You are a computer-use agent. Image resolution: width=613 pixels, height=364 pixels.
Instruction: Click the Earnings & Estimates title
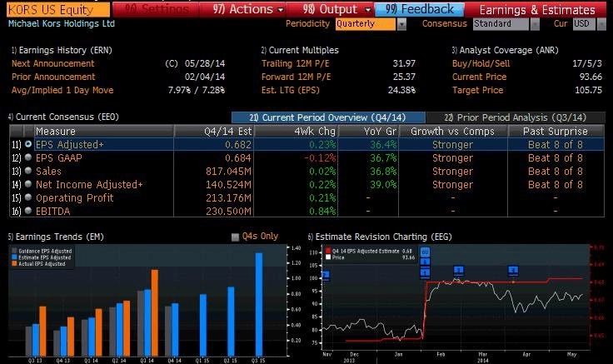pyautogui.click(x=537, y=9)
